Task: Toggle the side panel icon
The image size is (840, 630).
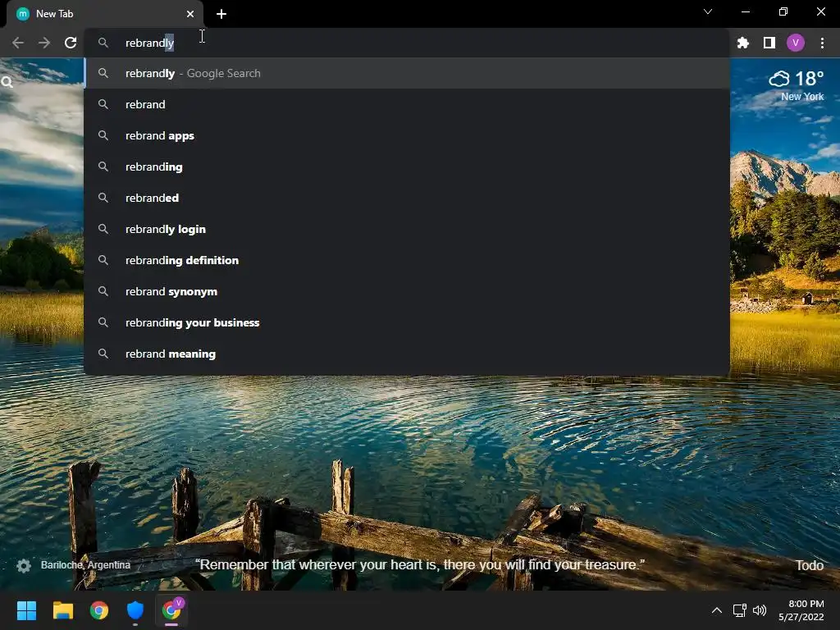Action: 769,43
